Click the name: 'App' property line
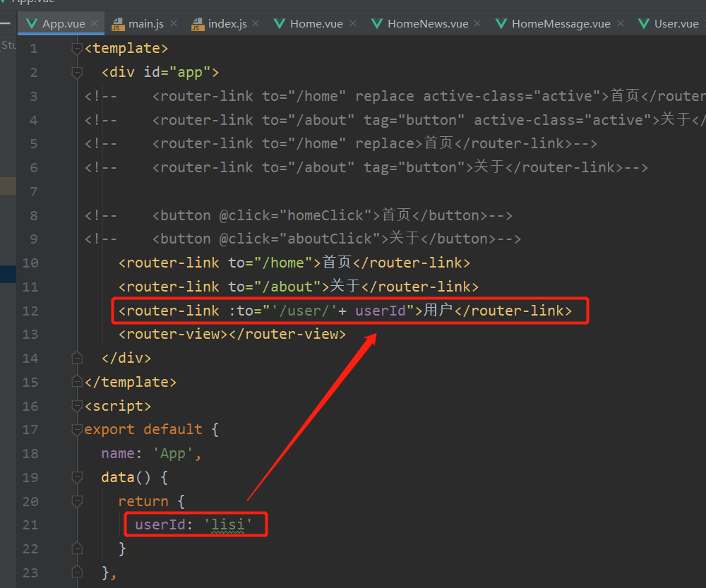Viewport: 706px width, 588px height. (x=151, y=453)
